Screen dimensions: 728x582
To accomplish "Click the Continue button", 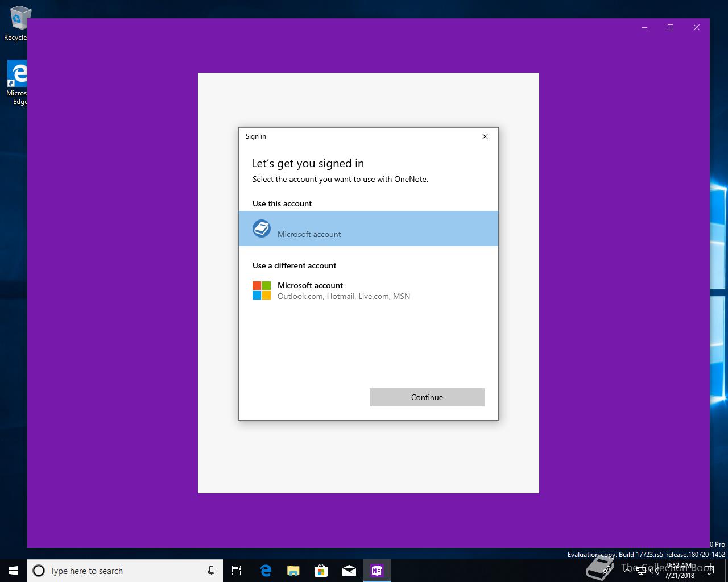I will [x=427, y=397].
